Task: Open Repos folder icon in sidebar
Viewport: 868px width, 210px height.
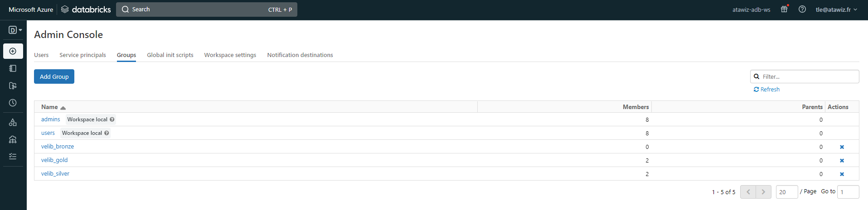Action: [13, 86]
